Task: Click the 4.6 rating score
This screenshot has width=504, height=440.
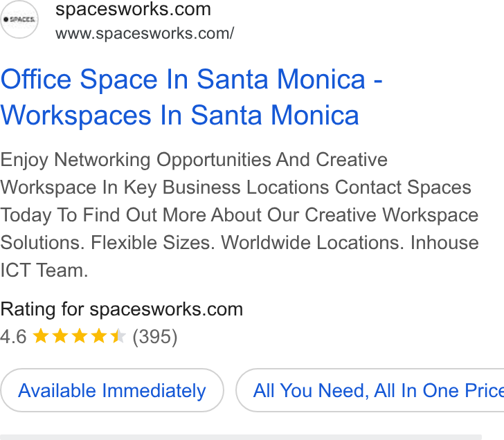Action: coord(13,337)
